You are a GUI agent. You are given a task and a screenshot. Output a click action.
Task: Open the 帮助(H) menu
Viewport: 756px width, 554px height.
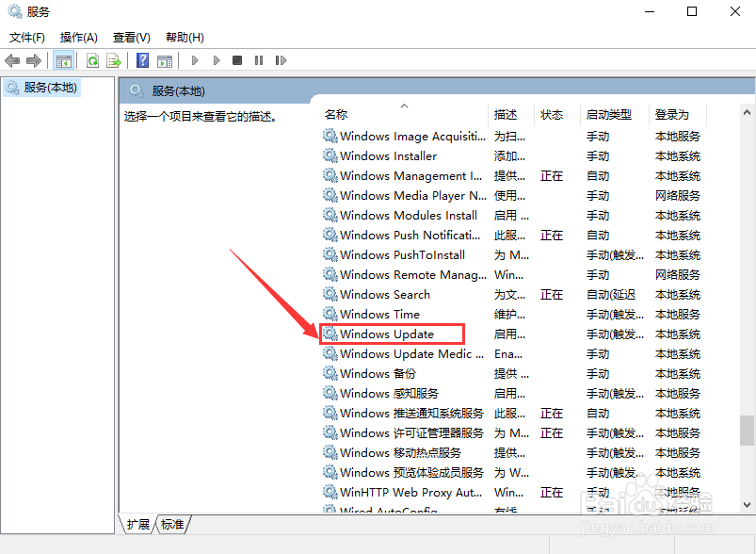(x=185, y=37)
